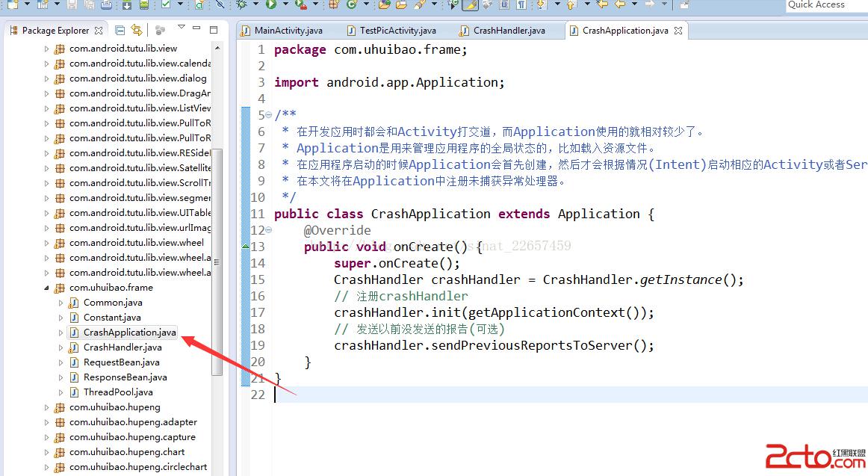Click the Last Edit Location icon
This screenshot has width=868, height=476.
(x=602, y=4)
